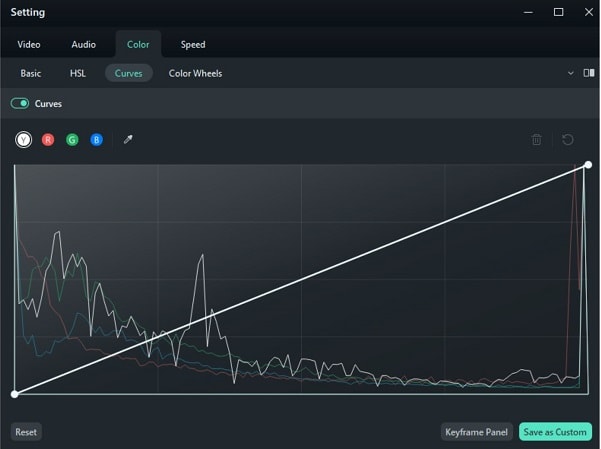
Task: Open the Audio tab
Action: pos(84,44)
